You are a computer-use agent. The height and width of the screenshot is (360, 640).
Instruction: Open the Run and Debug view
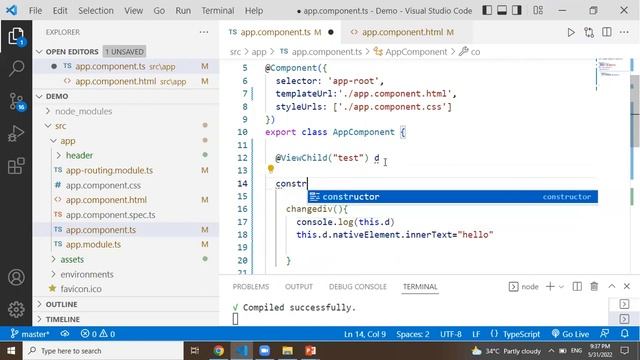16,133
